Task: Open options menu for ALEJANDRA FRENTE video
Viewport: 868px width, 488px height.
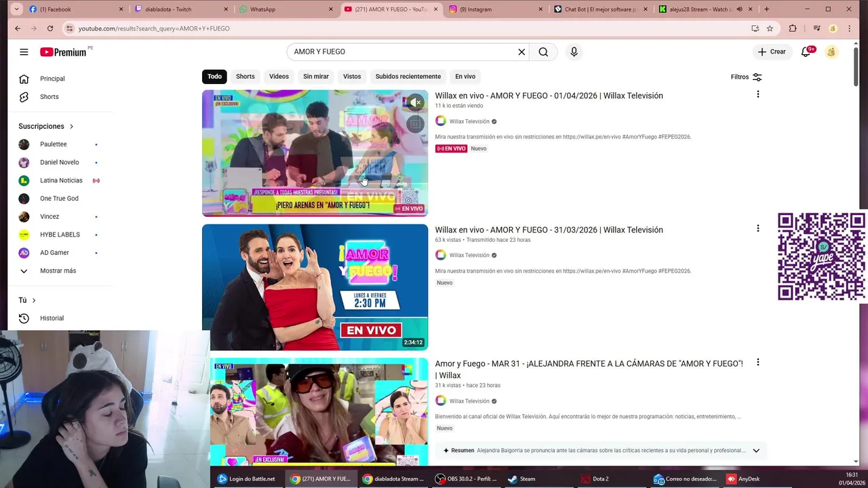Action: tap(757, 363)
